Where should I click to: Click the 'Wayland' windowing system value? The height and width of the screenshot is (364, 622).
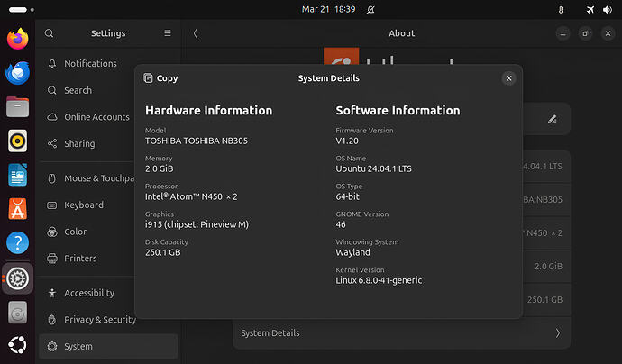pyautogui.click(x=353, y=252)
